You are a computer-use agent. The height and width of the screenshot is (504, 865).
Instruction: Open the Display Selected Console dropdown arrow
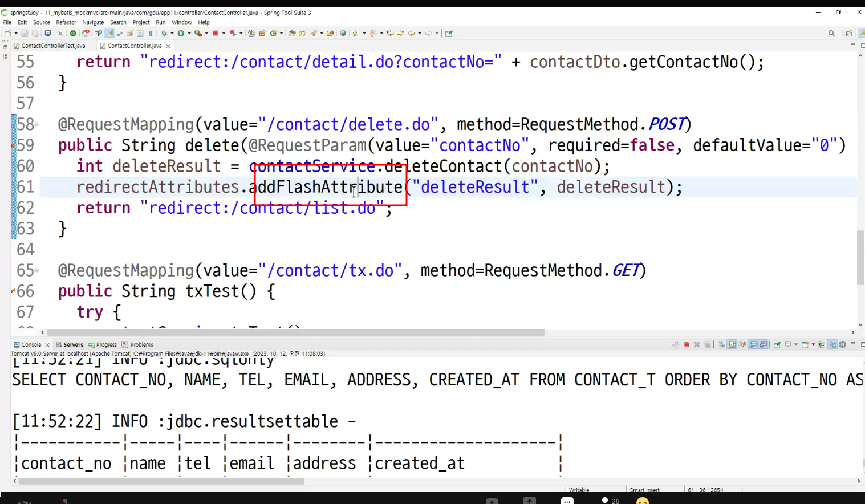[796, 344]
